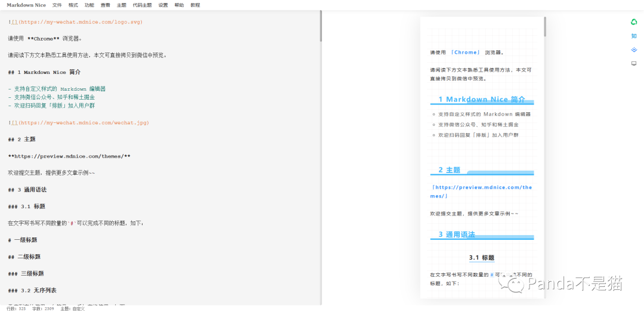Open the 代码主题 menu

pos(142,5)
